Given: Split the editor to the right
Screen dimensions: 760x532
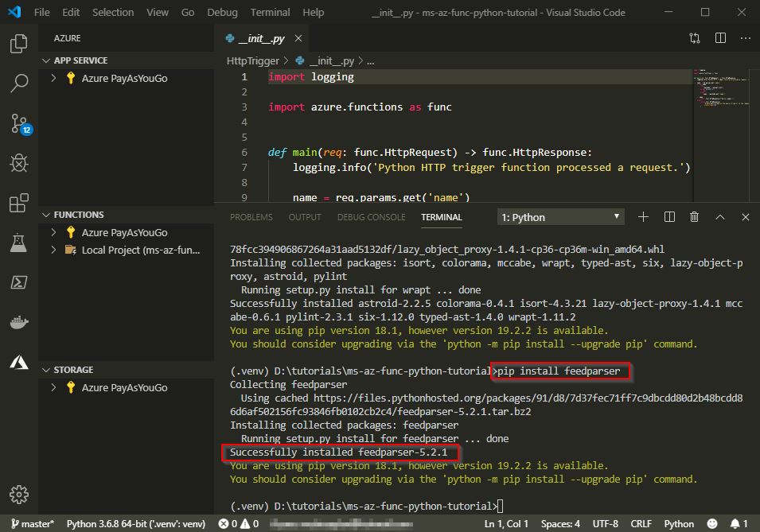Looking at the screenshot, I should pyautogui.click(x=720, y=38).
